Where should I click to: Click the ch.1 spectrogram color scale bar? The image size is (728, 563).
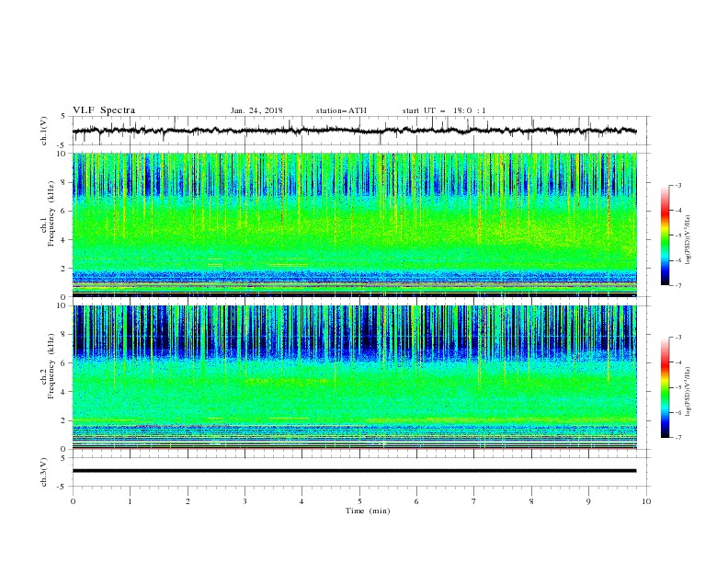coord(665,236)
